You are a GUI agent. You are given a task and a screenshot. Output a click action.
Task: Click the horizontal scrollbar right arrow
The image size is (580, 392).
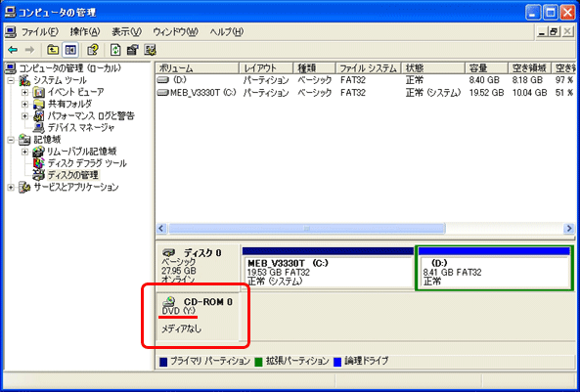(569, 229)
